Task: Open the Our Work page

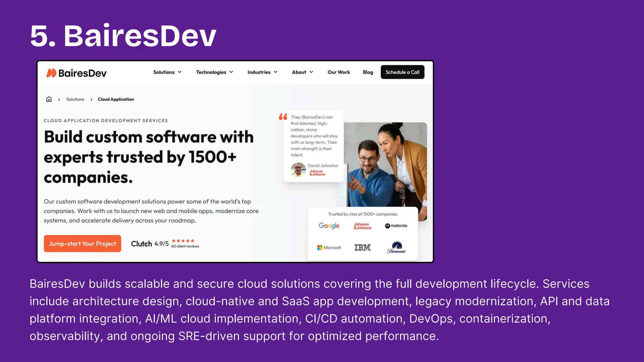Action: coord(339,72)
